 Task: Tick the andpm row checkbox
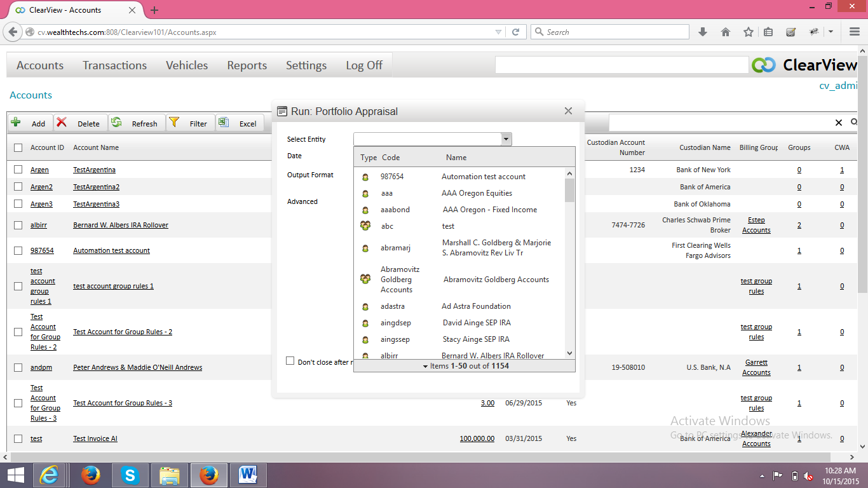tap(18, 367)
